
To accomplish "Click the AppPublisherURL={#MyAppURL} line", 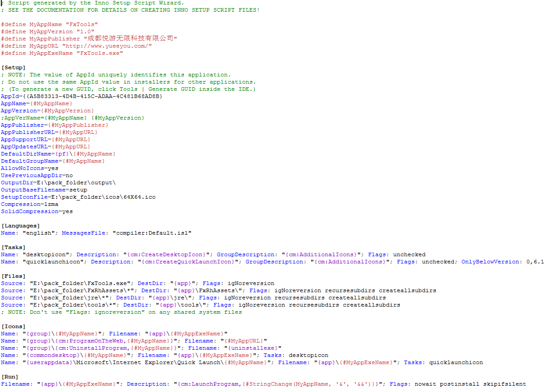I will click(x=49, y=132).
